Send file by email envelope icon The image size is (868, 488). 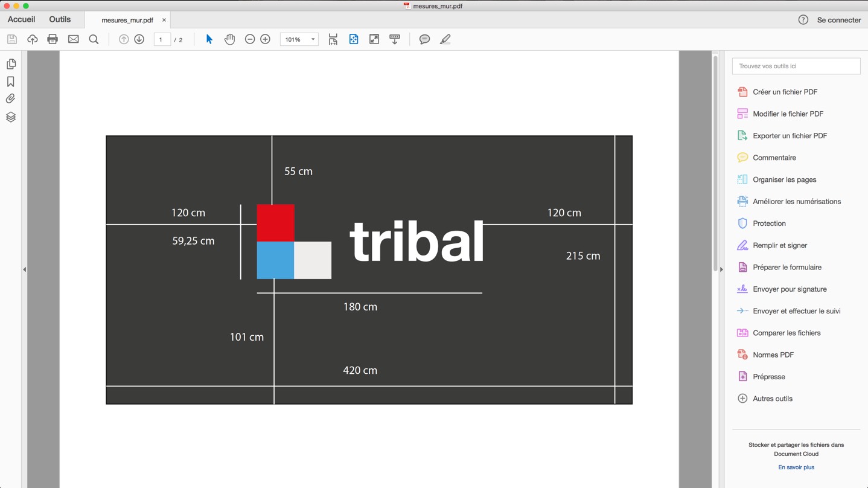click(73, 39)
